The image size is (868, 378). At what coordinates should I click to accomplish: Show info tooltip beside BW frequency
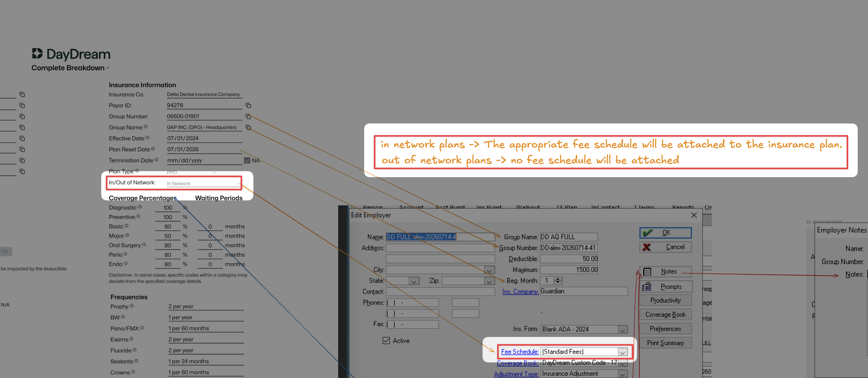(x=123, y=317)
